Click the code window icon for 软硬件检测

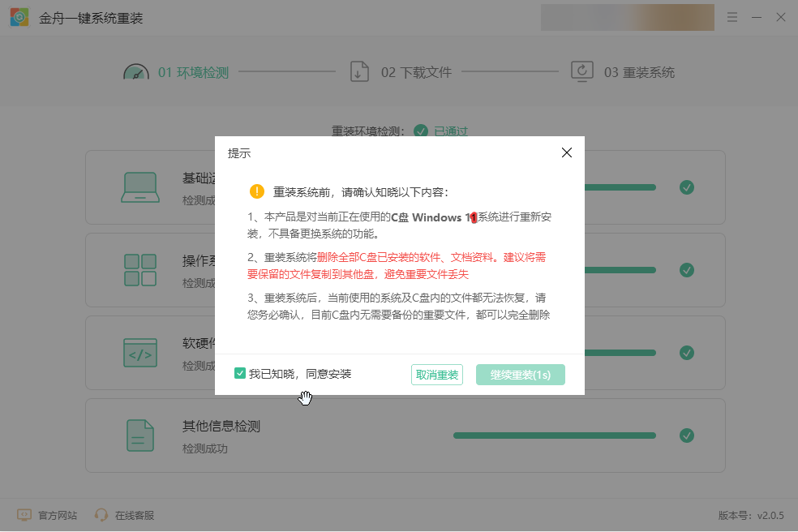coord(140,353)
